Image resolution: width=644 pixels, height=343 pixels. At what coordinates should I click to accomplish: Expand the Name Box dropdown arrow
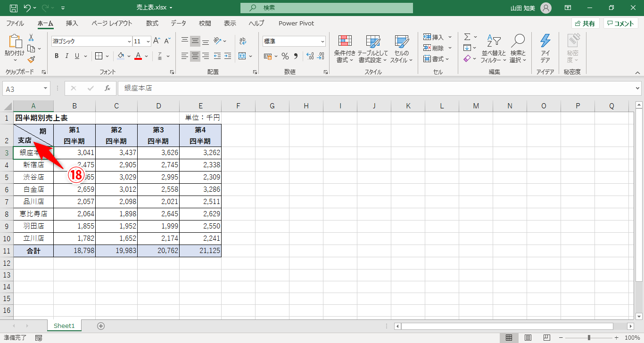(46, 88)
